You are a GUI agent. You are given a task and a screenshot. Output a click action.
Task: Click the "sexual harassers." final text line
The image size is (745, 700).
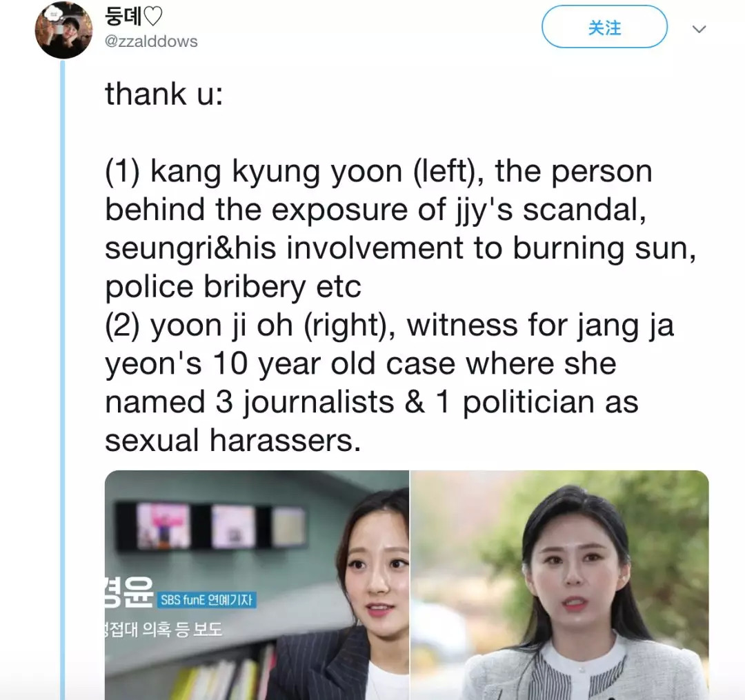(233, 440)
